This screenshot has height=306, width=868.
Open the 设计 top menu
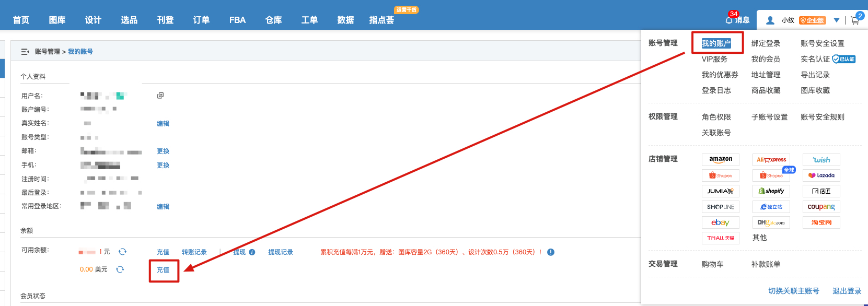coord(93,20)
